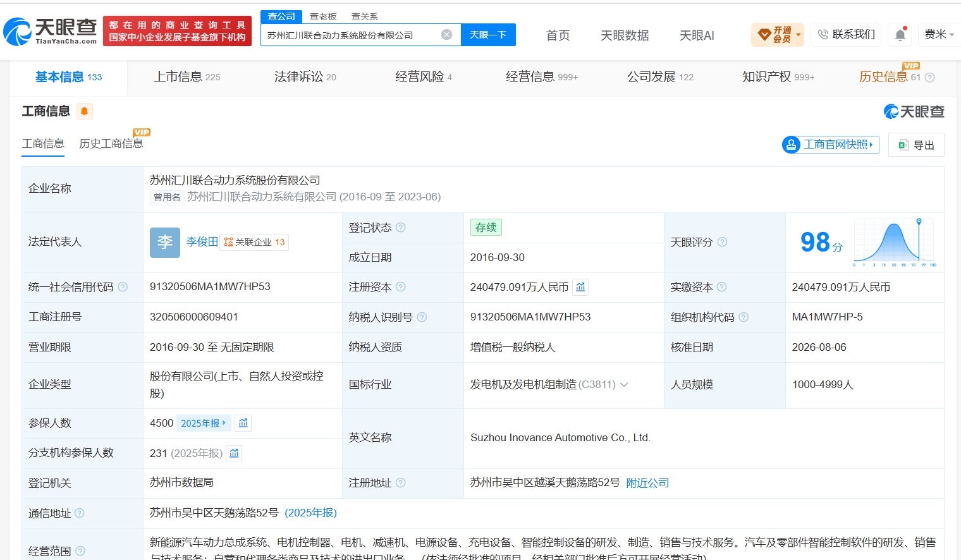Select 成立日期 value 2016-09-30
The height and width of the screenshot is (560, 961).
tap(498, 258)
